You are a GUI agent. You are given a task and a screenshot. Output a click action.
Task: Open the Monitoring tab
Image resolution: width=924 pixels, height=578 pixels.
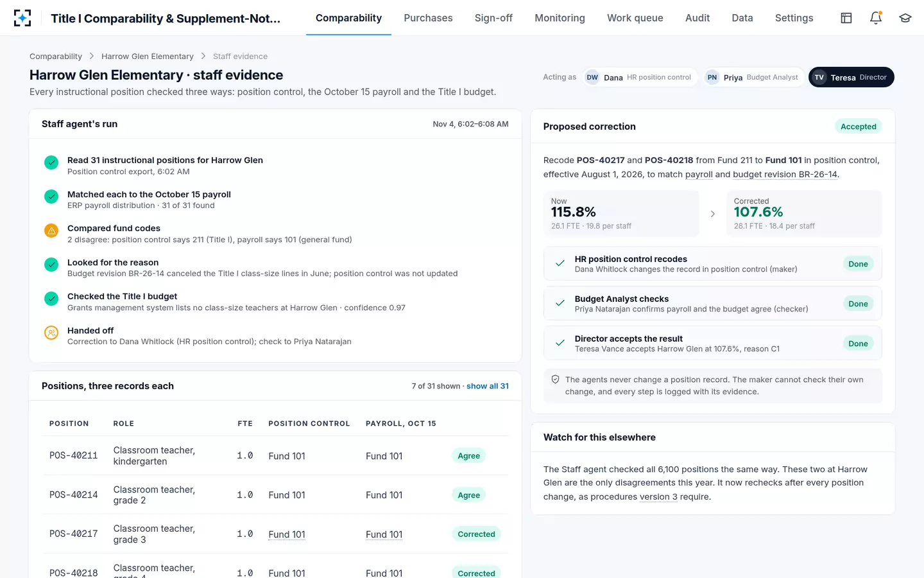pos(560,18)
